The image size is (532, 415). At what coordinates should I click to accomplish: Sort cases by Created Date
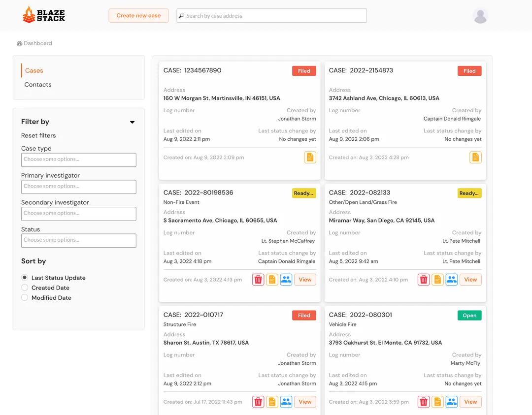25,287
